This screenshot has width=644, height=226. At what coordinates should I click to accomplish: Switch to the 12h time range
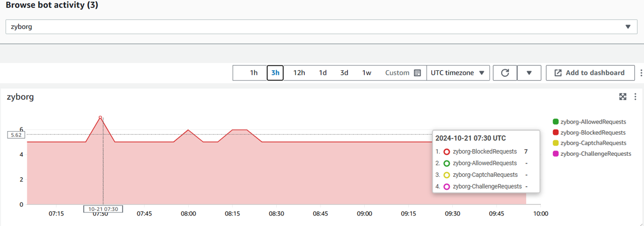click(299, 73)
